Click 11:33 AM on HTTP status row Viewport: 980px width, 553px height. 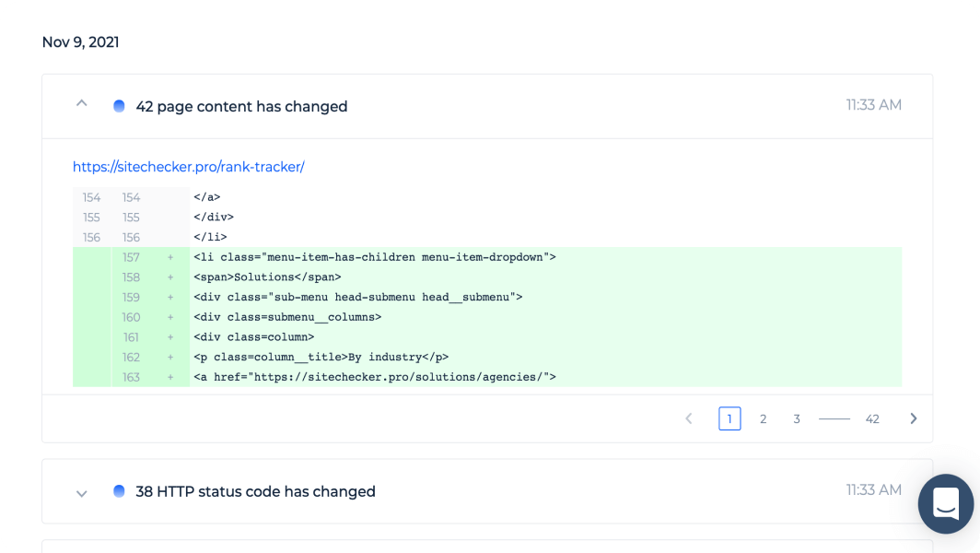pyautogui.click(x=874, y=489)
